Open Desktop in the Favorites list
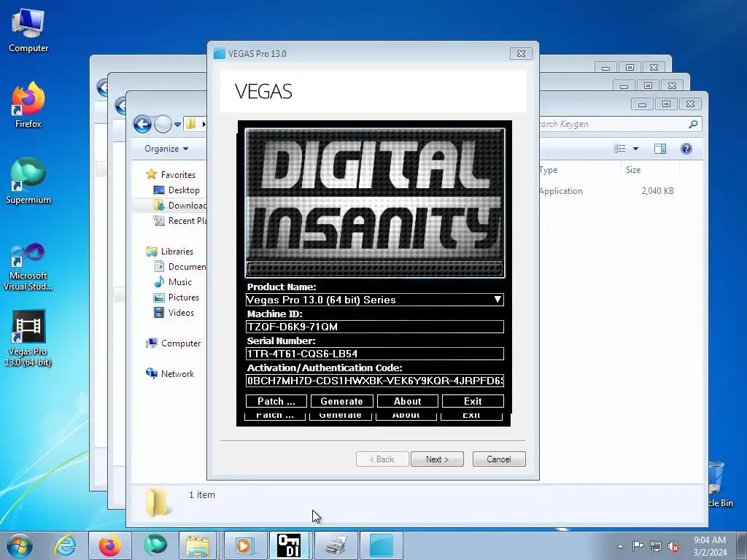 (x=184, y=190)
